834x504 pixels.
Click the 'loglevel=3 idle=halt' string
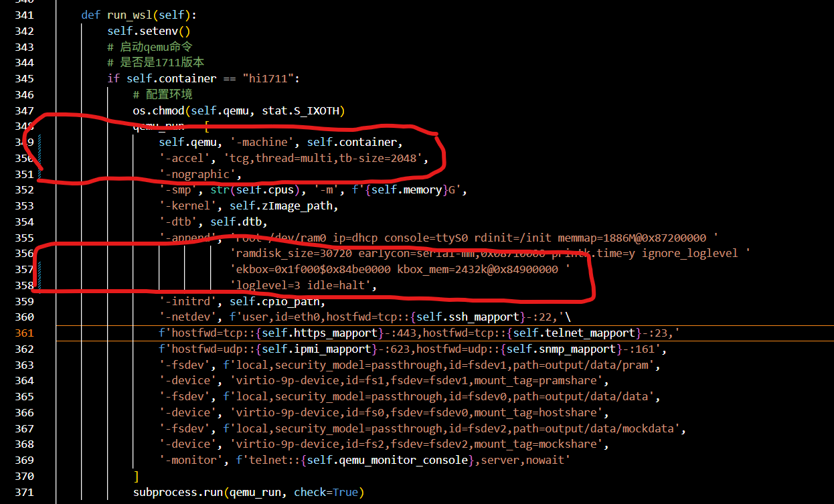[x=303, y=286]
